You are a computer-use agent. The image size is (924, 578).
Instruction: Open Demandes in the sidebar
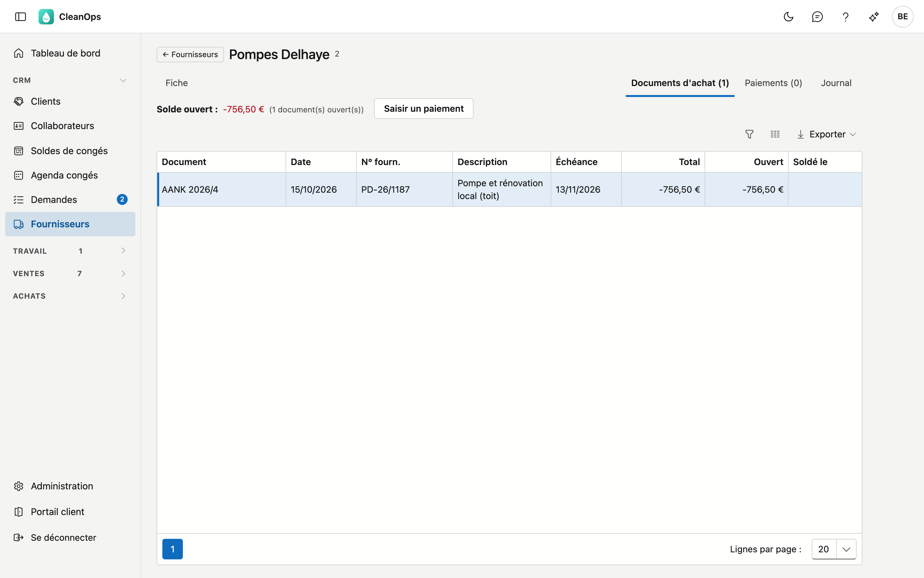tap(70, 199)
